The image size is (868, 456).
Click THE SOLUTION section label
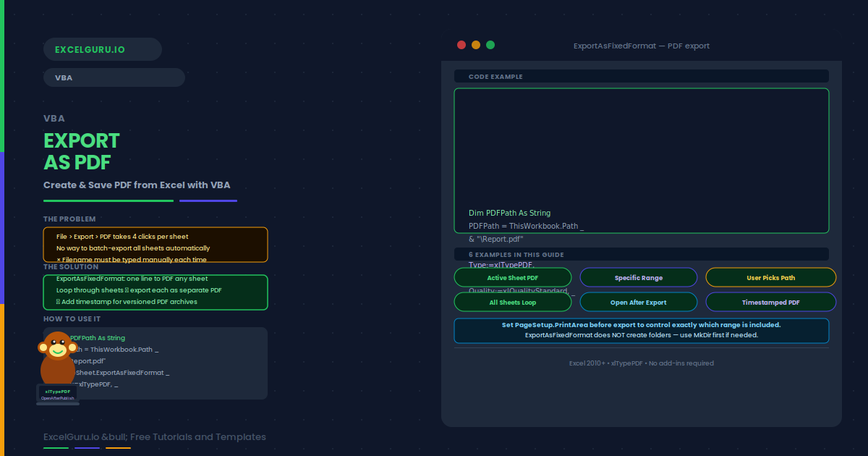[x=71, y=267]
